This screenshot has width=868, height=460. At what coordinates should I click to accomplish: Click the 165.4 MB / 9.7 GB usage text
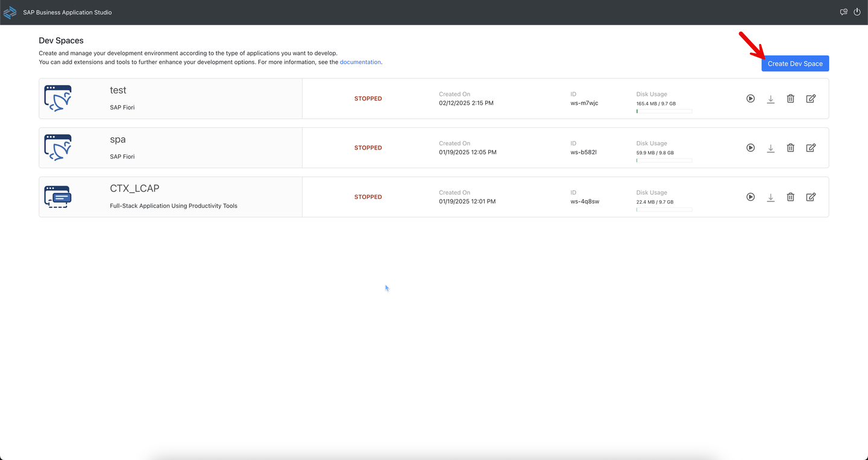click(656, 104)
